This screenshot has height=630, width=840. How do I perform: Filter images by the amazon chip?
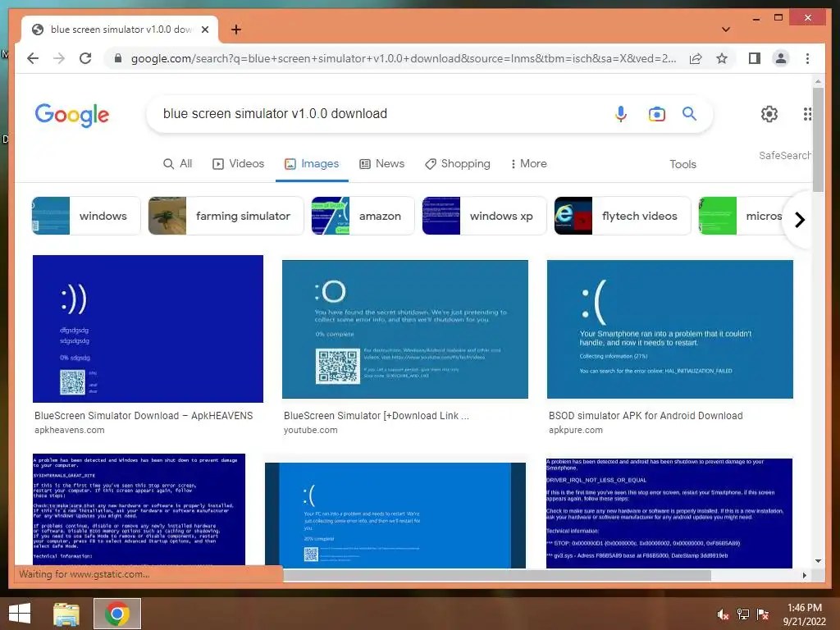pyautogui.click(x=363, y=216)
